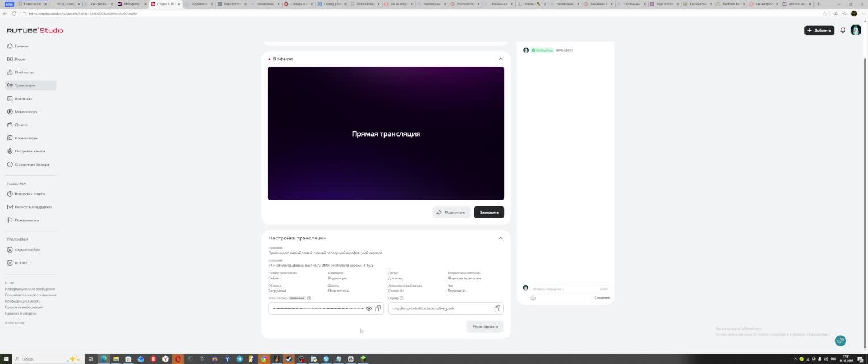Screen dimensions: 868x364
Task: Open Вопросы и ответы support page
Action: coord(31,194)
